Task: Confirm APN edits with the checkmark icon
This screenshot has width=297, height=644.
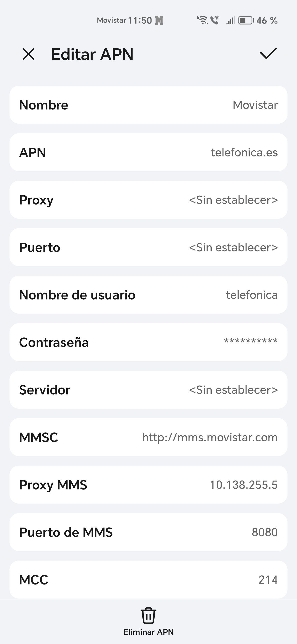Action: (x=268, y=54)
